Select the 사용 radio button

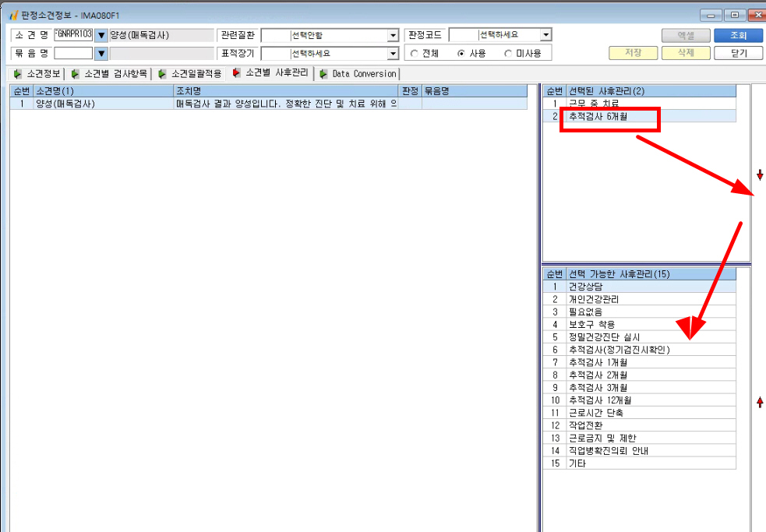click(461, 53)
